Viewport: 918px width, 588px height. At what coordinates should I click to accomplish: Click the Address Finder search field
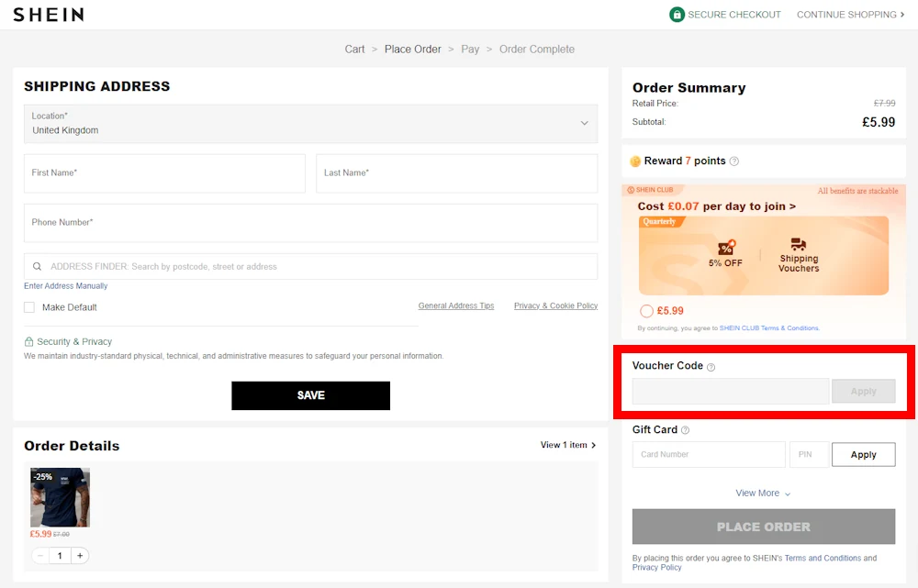point(311,267)
